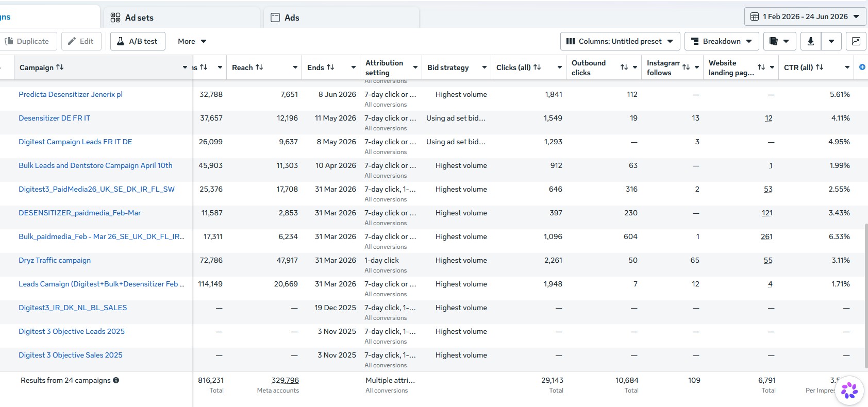The image size is (868, 407).
Task: Toggle the charts view icon
Action: click(x=856, y=41)
